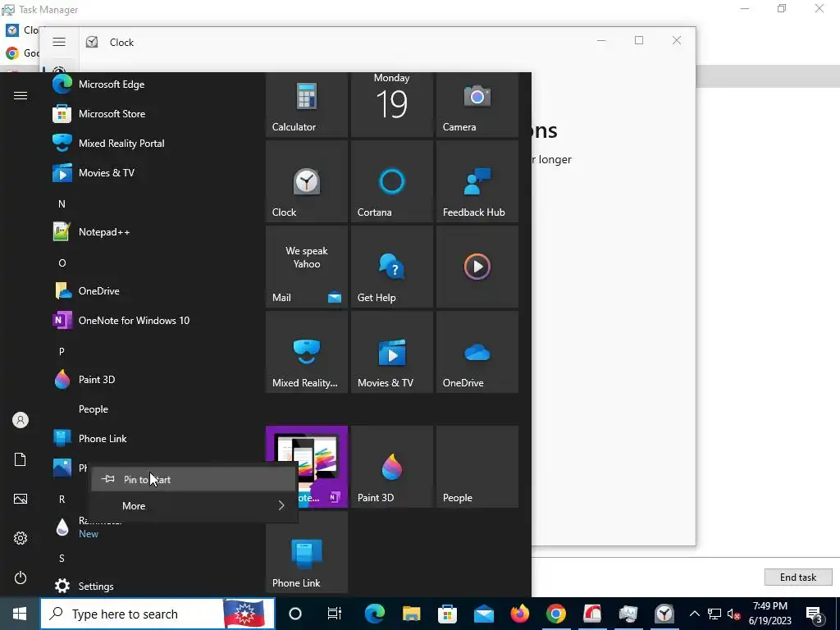Open the Monday 19 calendar tile

[391, 104]
